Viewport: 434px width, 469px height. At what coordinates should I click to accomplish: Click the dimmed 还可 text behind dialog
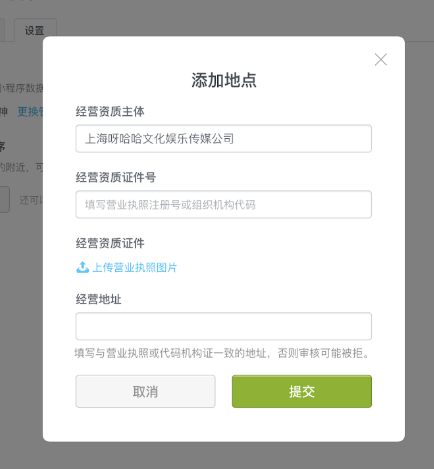(x=31, y=200)
